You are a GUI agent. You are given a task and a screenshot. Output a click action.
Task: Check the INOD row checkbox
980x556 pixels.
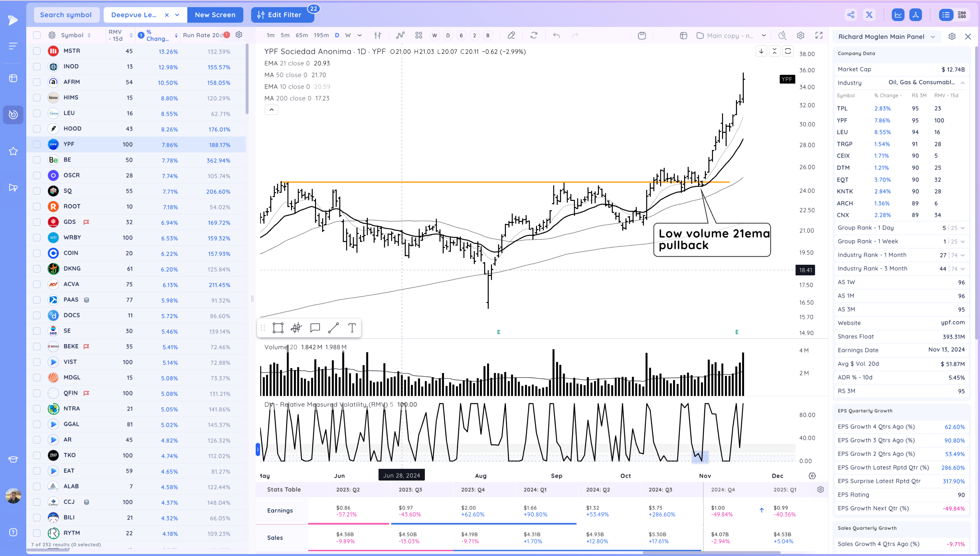tap(37, 66)
